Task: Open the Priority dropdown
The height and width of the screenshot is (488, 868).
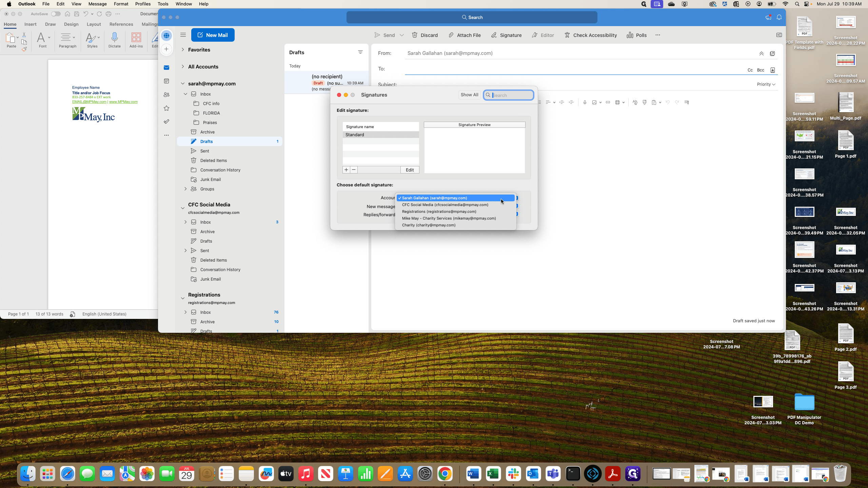Action: pyautogui.click(x=766, y=84)
